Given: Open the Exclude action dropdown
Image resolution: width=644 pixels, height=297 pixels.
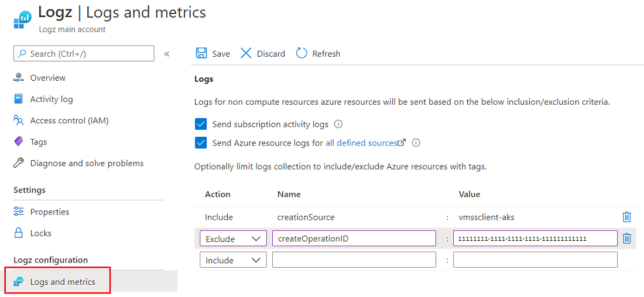Looking at the screenshot, I should pos(233,239).
